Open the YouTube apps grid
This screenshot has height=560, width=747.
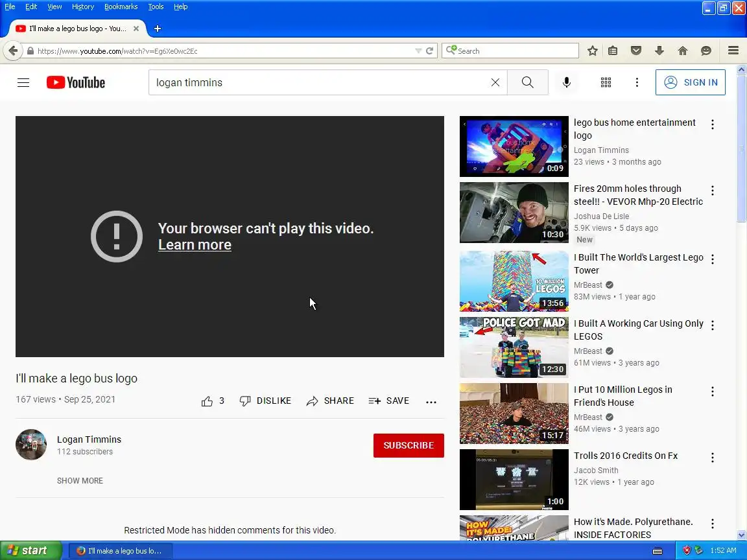[606, 82]
